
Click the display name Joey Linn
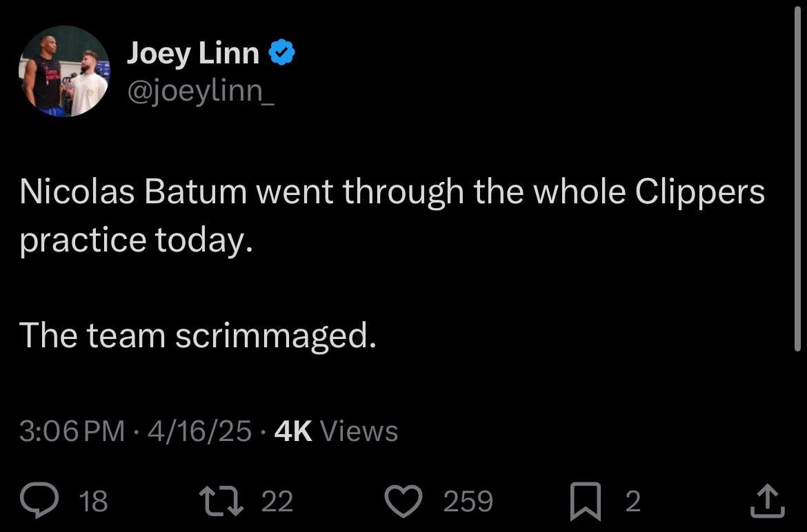[x=192, y=52]
